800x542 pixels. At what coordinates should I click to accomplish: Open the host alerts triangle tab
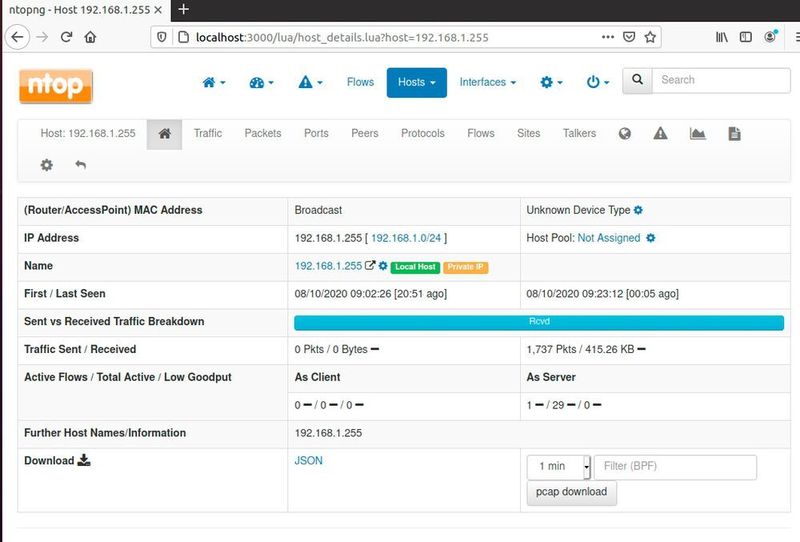[x=660, y=134]
